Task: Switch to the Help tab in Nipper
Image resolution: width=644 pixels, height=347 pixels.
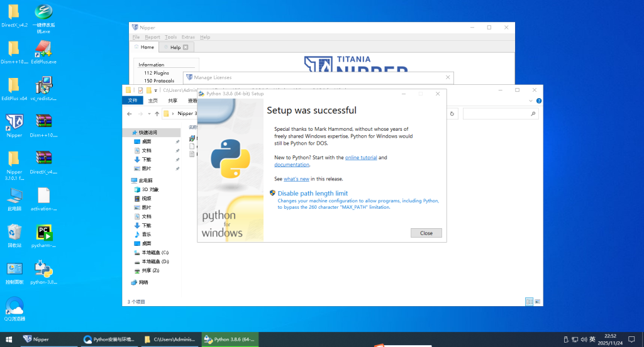Action: [175, 47]
